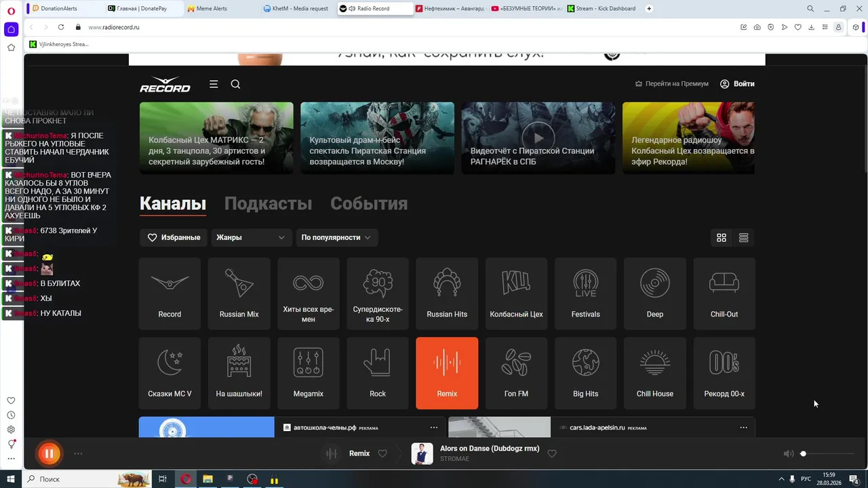The image size is (868, 488).
Task: Like the Alors on Danse track heart
Action: click(552, 453)
